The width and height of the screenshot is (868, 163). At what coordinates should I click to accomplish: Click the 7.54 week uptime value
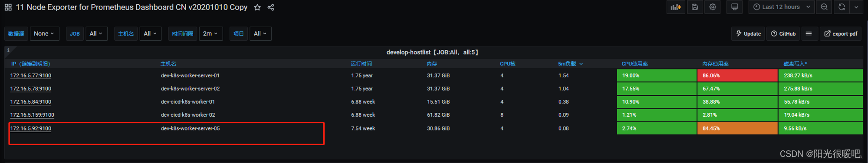pos(363,128)
